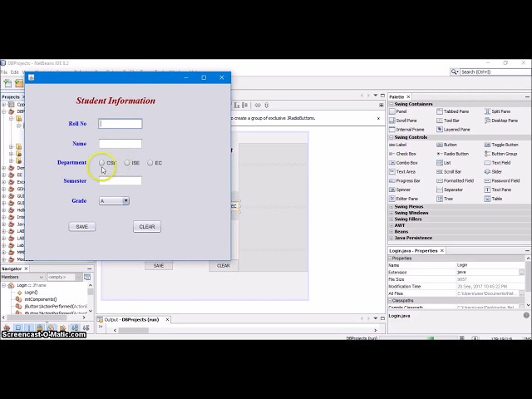This screenshot has height=399, width=532.
Task: Select the Button Group palette component
Action: coord(500,154)
